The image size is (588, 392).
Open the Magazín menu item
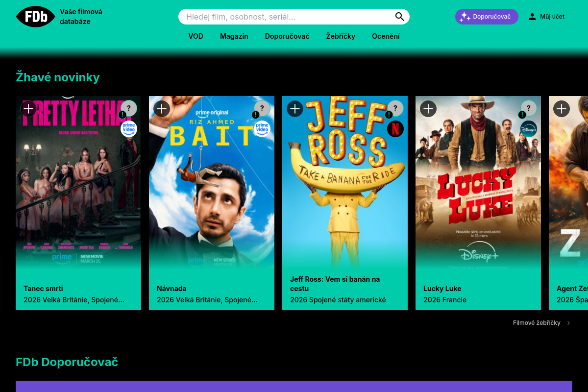(x=234, y=36)
